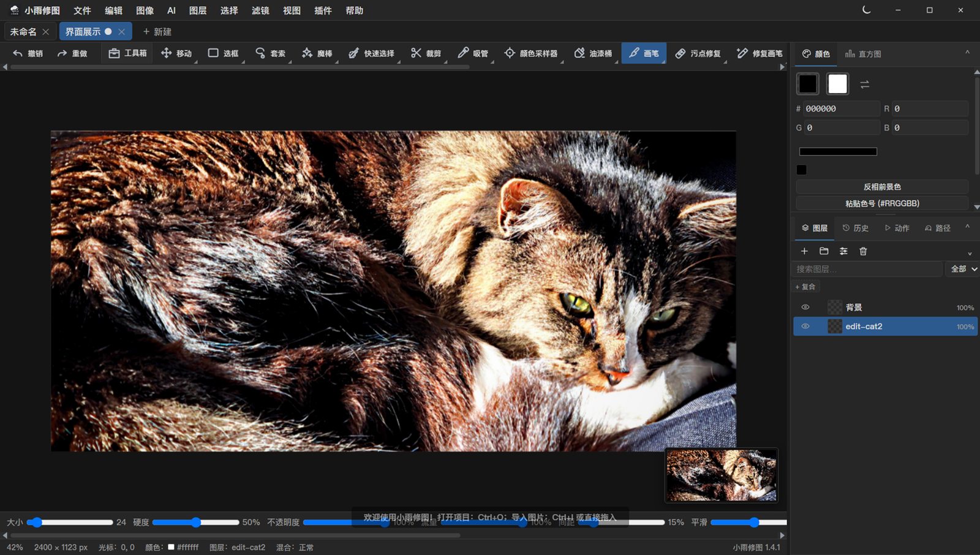The height and width of the screenshot is (555, 980).
Task: Expand the 复合 section
Action: click(x=805, y=287)
